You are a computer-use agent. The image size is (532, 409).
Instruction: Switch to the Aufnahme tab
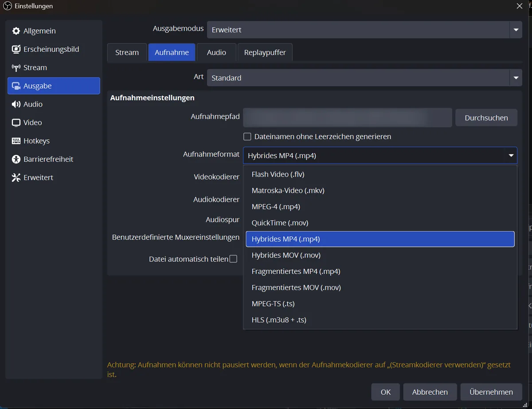click(172, 52)
